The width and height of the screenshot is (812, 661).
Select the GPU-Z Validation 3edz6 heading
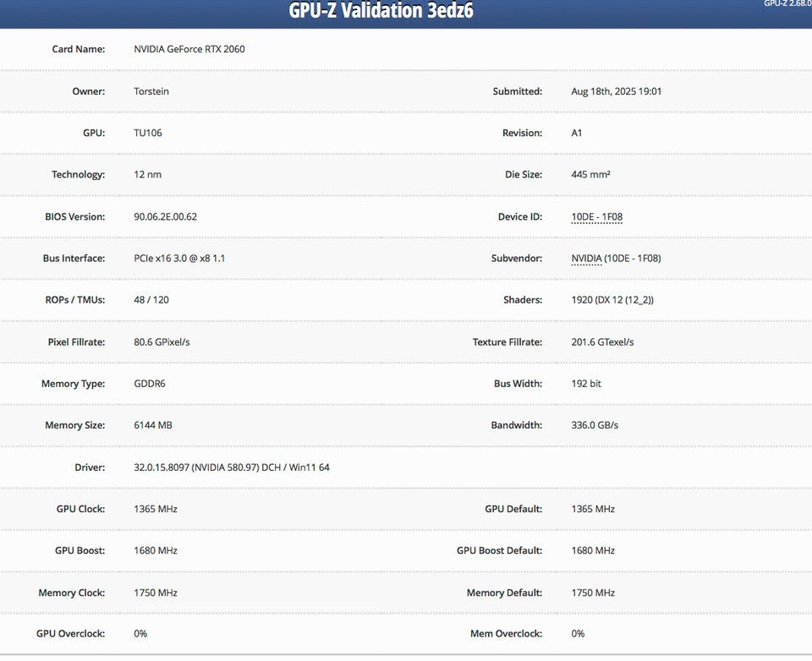(x=381, y=10)
